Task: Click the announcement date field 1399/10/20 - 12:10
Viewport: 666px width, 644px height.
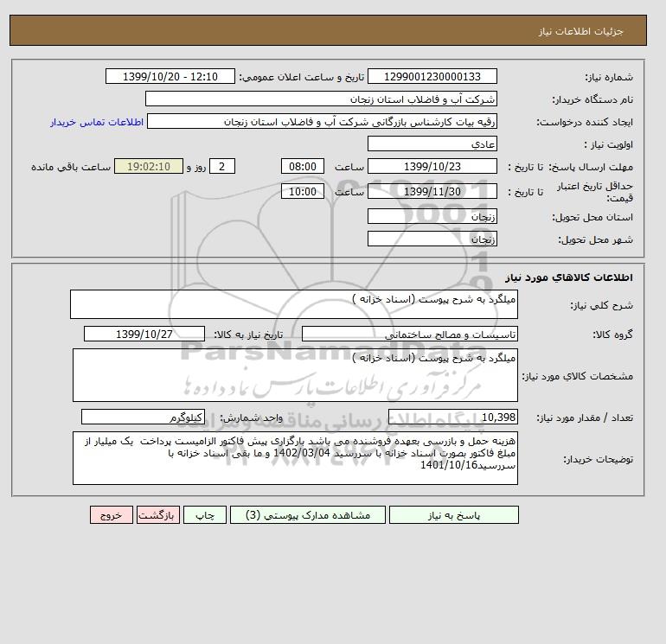Action: point(170,76)
